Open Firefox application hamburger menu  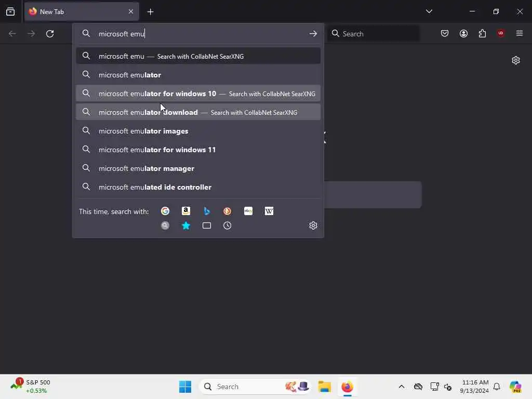click(x=519, y=33)
